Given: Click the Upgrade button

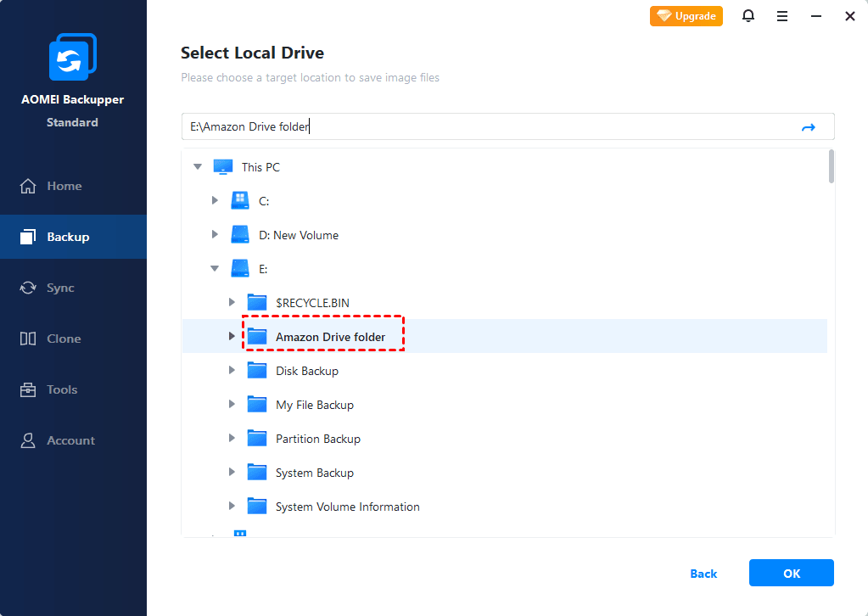Looking at the screenshot, I should tap(686, 16).
